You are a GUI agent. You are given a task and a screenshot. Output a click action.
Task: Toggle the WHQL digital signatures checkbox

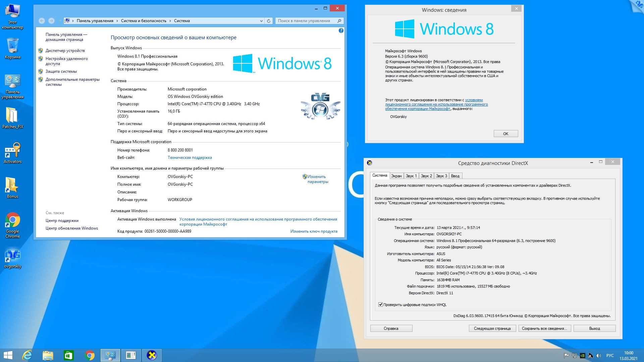pos(380,305)
